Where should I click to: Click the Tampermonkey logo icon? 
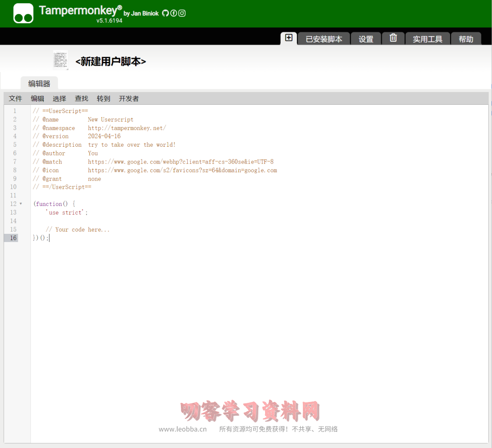23,13
